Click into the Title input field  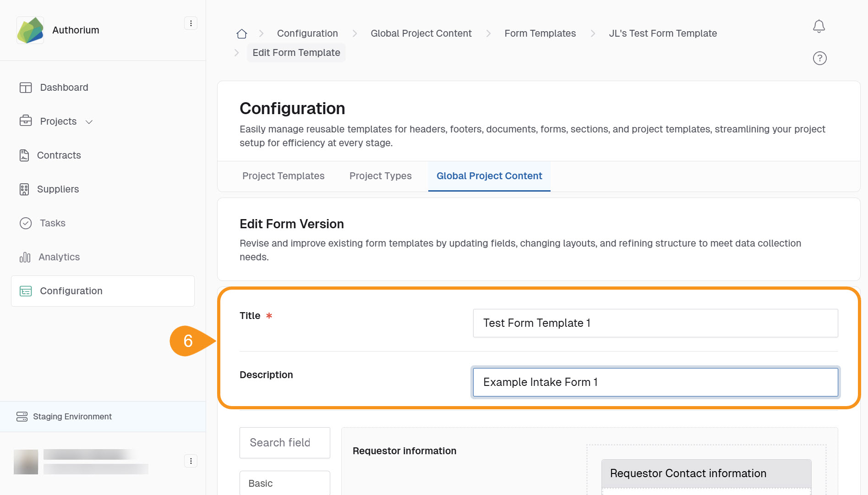click(x=655, y=323)
